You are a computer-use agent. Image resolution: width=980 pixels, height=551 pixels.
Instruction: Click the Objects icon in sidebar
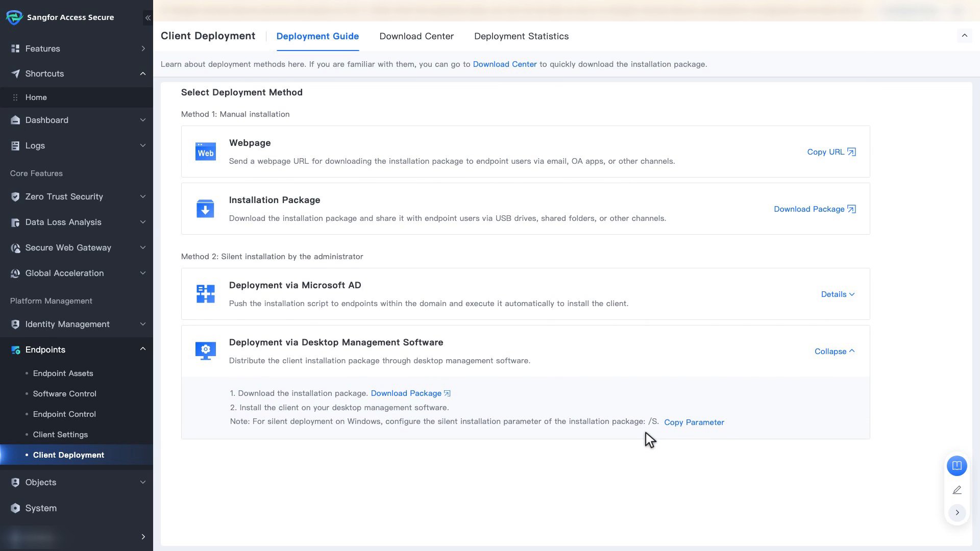(15, 482)
